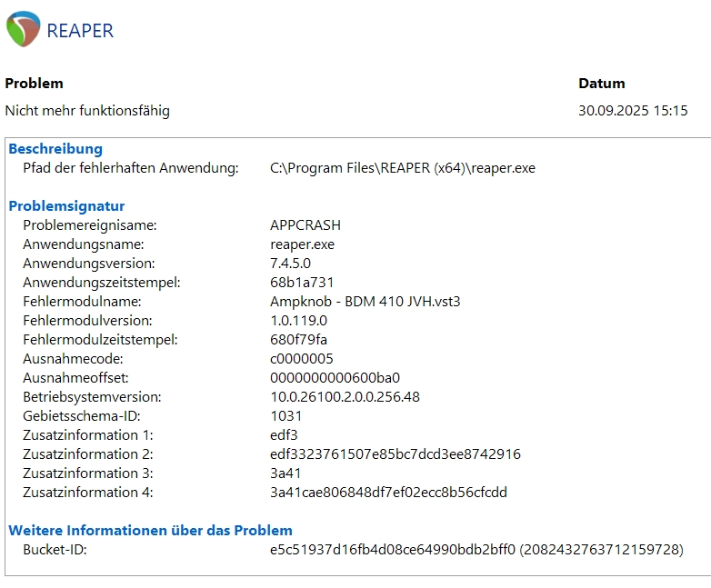Click 'Pfad der fehlerhaften Anwendung:' label

[131, 168]
